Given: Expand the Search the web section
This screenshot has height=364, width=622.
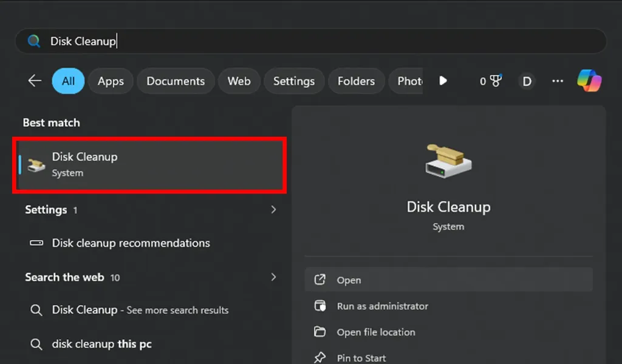Looking at the screenshot, I should coord(273,277).
